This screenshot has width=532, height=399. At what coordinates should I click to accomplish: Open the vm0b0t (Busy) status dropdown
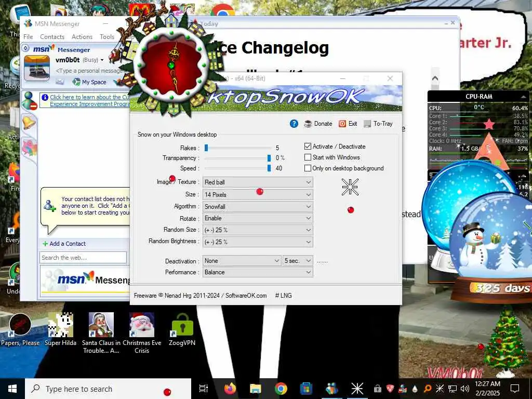(79, 60)
